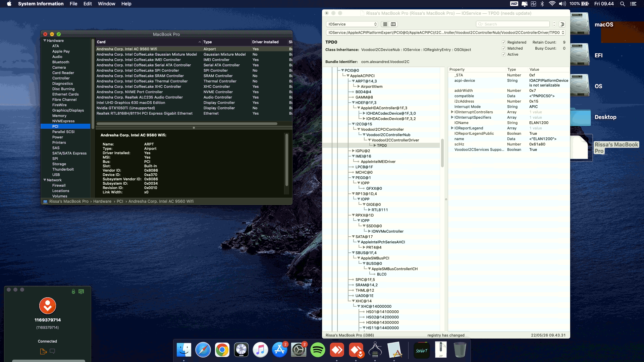Open the IOService path popup menu
Screen dimensions: 644x362
click(446, 33)
